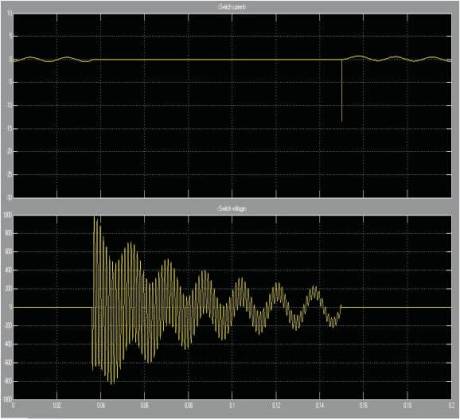Click the Switch voltage plot title

tap(232, 209)
